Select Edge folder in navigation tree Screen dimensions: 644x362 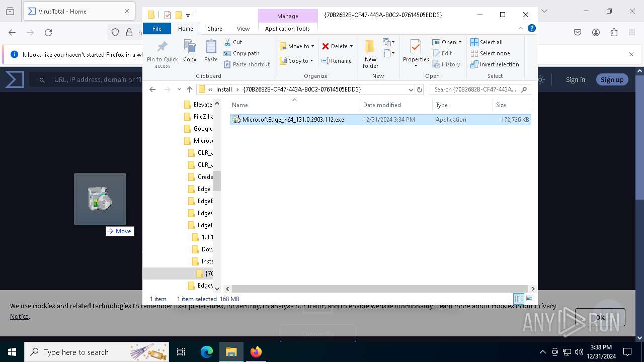[x=200, y=189]
